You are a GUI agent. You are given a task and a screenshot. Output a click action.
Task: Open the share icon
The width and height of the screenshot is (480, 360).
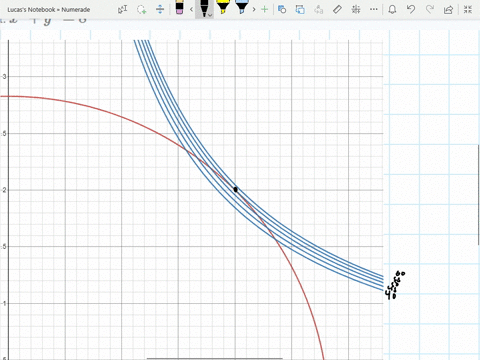(x=448, y=9)
